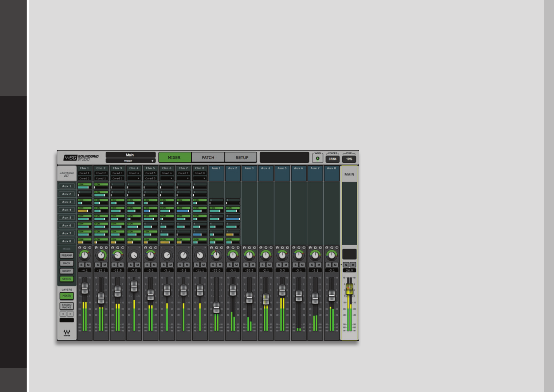Click the Waves logo icon
Screen dimensions: 554x392
(67, 333)
